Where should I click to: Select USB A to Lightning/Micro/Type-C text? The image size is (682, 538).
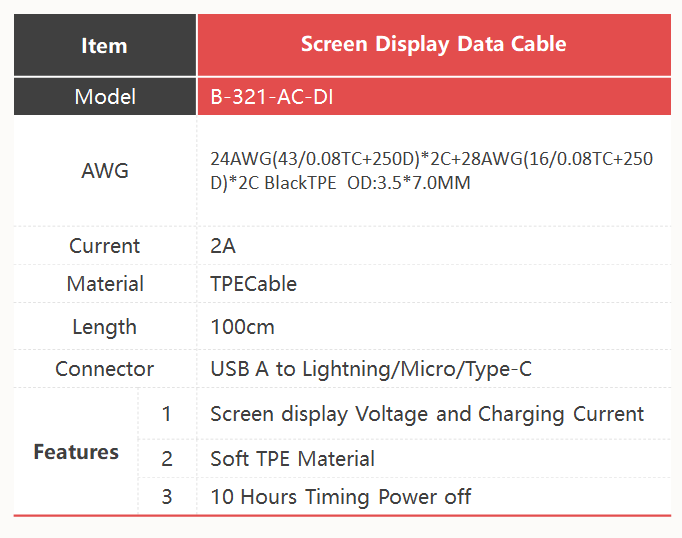tap(371, 369)
